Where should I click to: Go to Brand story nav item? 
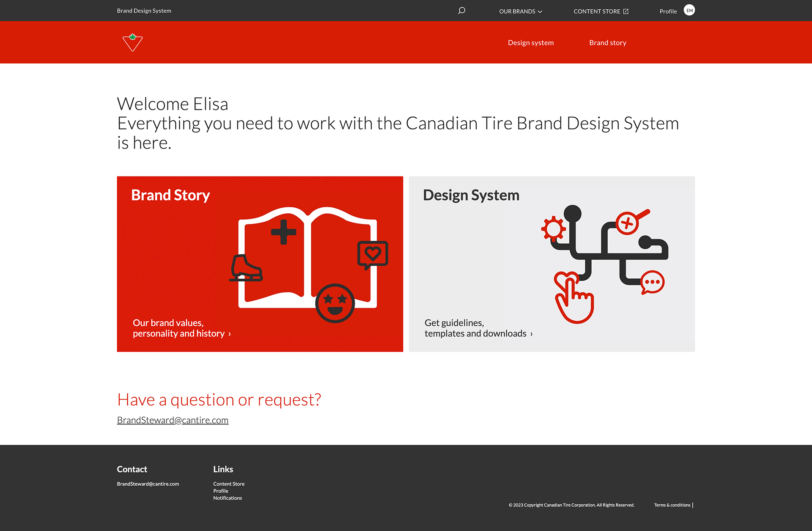(608, 43)
